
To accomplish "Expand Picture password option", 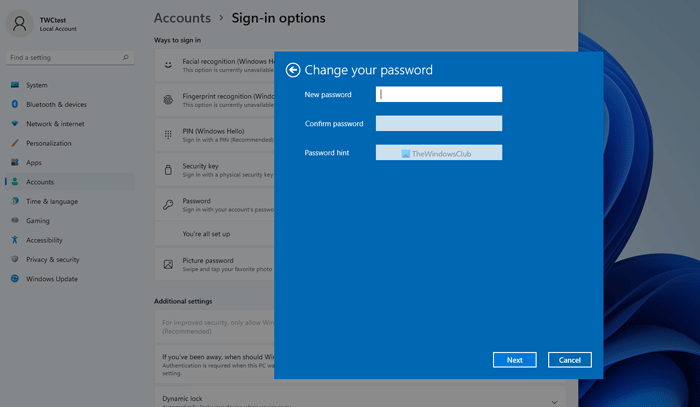I will pyautogui.click(x=215, y=264).
